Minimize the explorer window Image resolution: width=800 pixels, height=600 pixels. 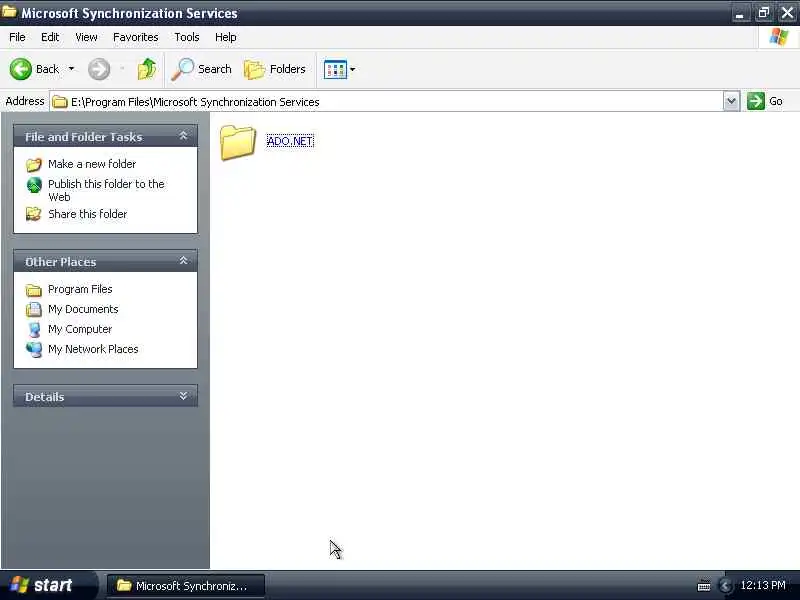[x=740, y=13]
